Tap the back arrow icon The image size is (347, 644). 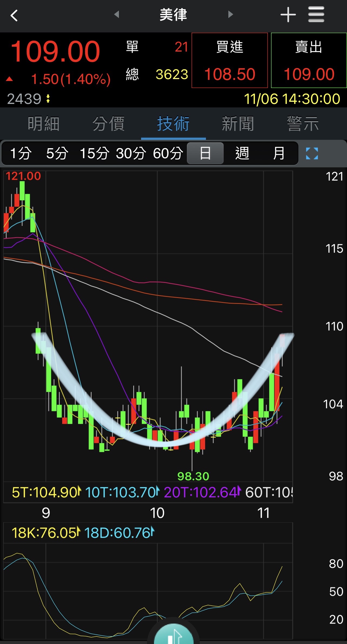pyautogui.click(x=14, y=15)
